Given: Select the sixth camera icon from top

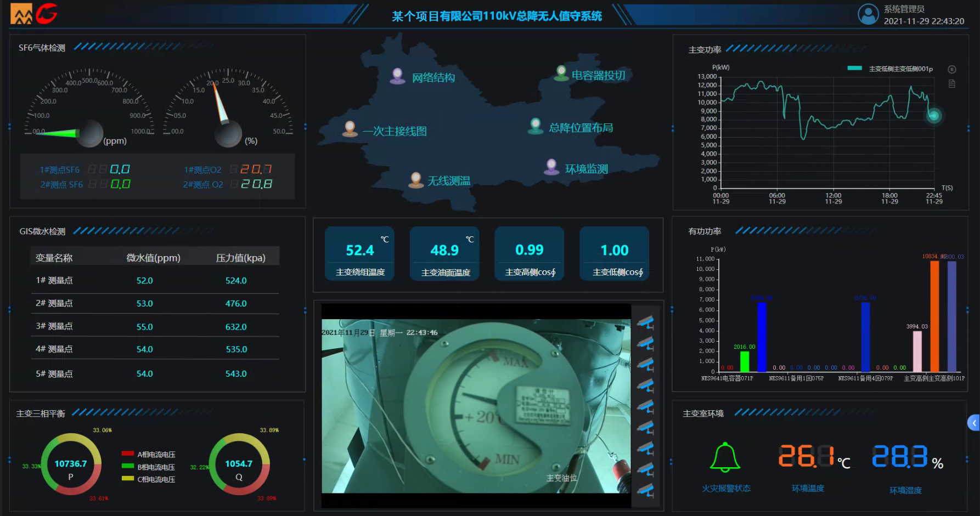Looking at the screenshot, I should [x=646, y=427].
